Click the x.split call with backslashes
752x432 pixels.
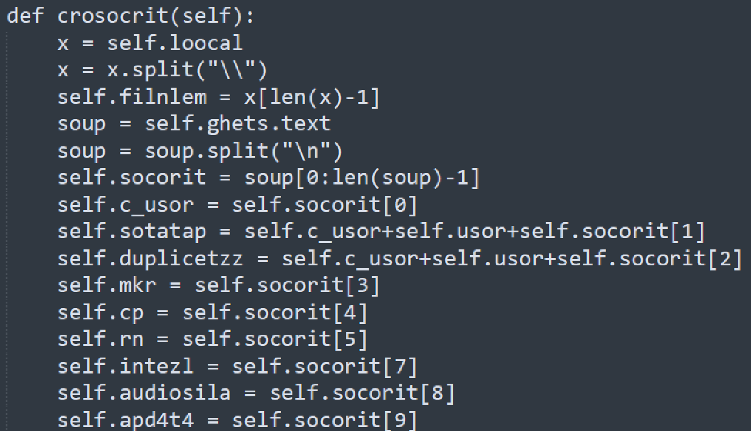pos(188,70)
